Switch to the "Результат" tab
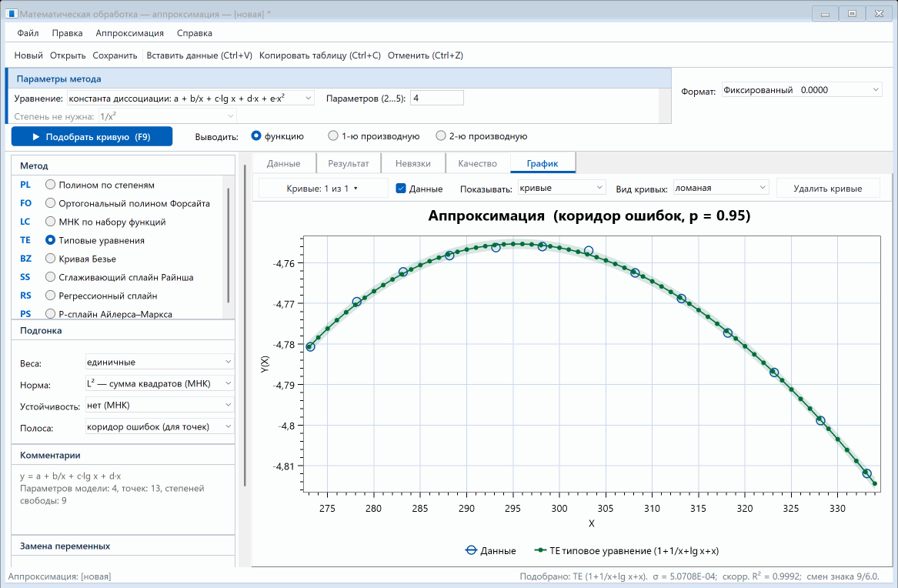The height and width of the screenshot is (588, 898). [x=349, y=163]
